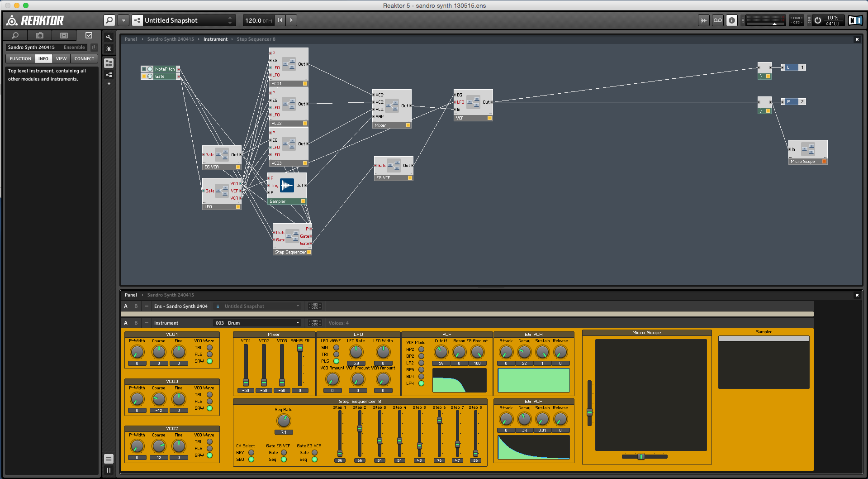Select the Micro Scope module in the structure

(808, 152)
